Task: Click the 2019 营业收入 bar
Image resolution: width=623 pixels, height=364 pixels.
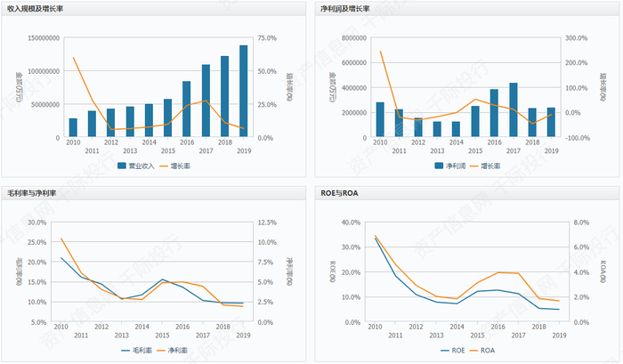Action: (x=244, y=91)
